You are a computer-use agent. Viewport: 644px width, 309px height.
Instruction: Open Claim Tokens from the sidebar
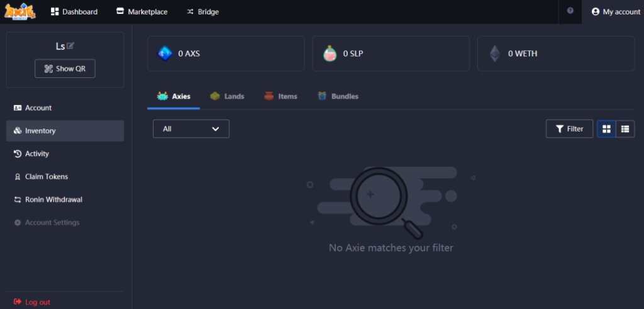click(x=46, y=177)
